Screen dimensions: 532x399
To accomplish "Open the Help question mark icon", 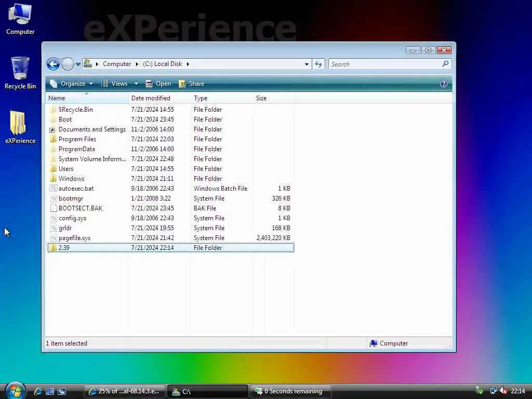I will pos(444,84).
